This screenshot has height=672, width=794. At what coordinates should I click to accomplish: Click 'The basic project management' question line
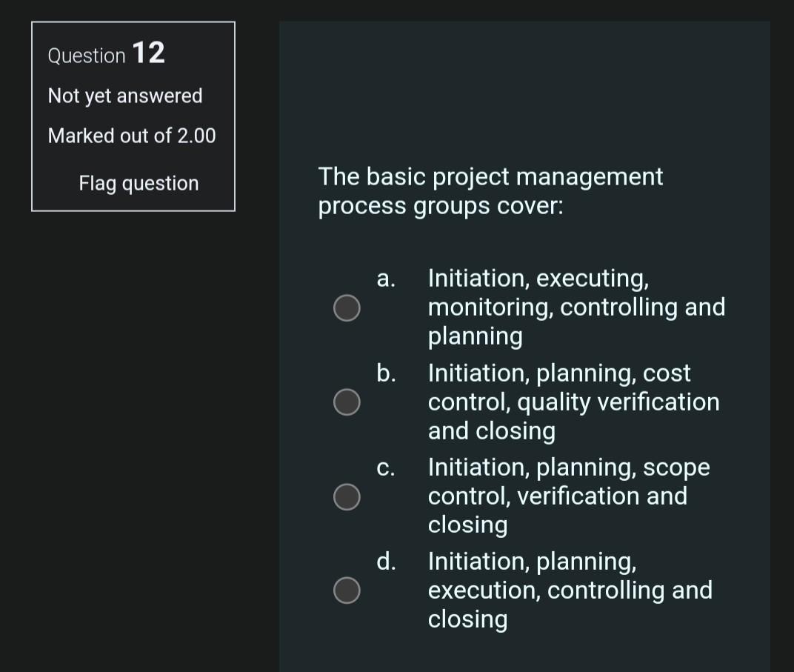click(490, 177)
